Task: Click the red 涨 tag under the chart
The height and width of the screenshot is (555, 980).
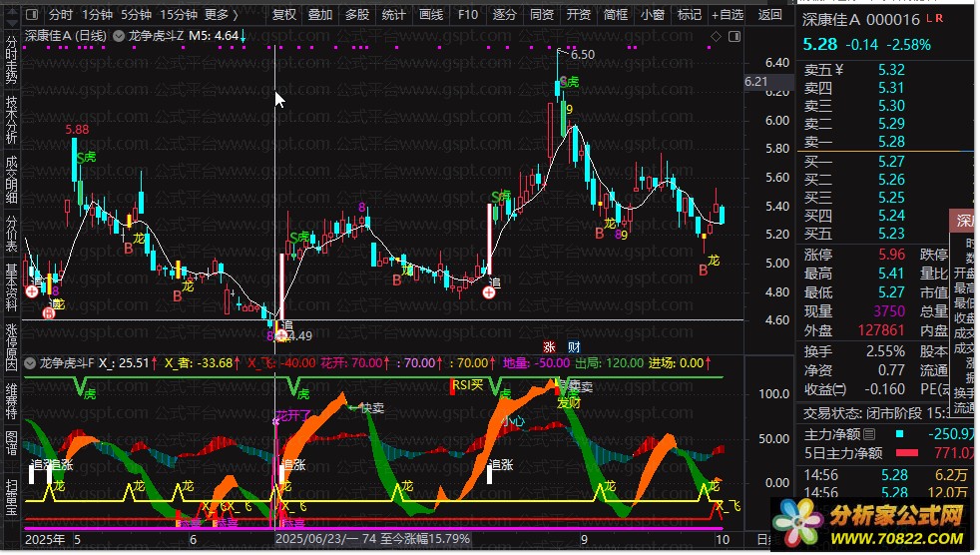Action: (549, 347)
